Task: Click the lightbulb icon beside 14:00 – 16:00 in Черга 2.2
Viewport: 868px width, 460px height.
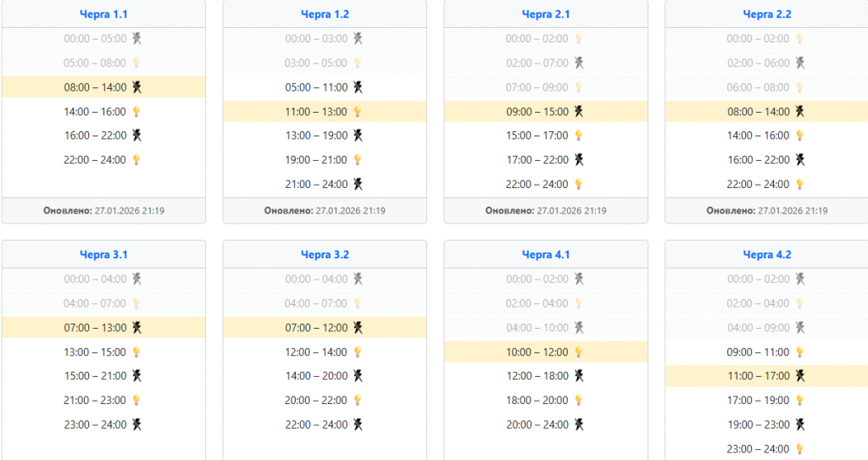Action: 798,136
